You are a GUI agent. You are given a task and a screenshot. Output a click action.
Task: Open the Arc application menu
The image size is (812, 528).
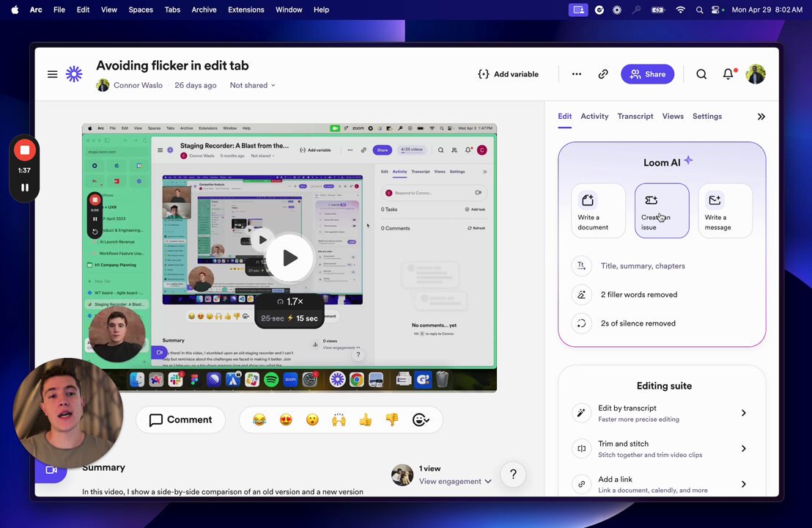click(x=36, y=10)
